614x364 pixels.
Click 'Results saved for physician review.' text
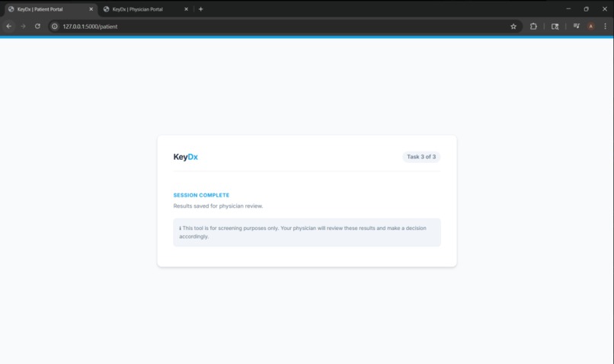click(x=218, y=206)
